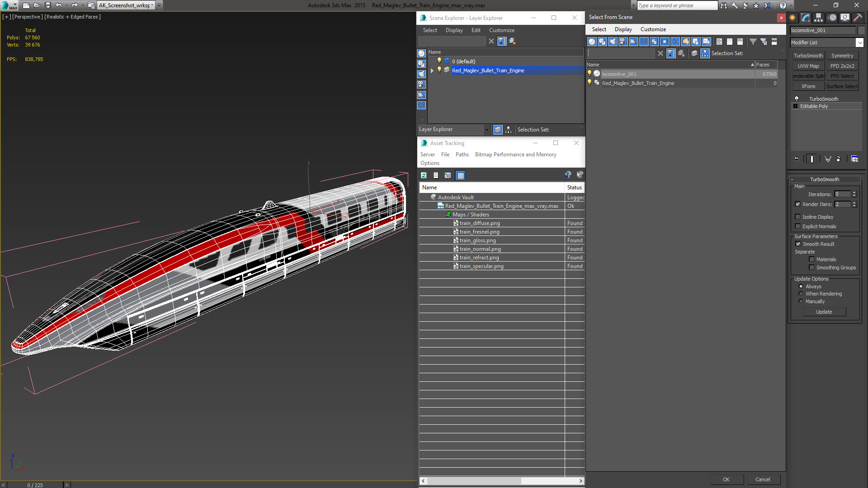Open the Utilities hammer panel tab
Screen dimensions: 868x488
[858, 18]
